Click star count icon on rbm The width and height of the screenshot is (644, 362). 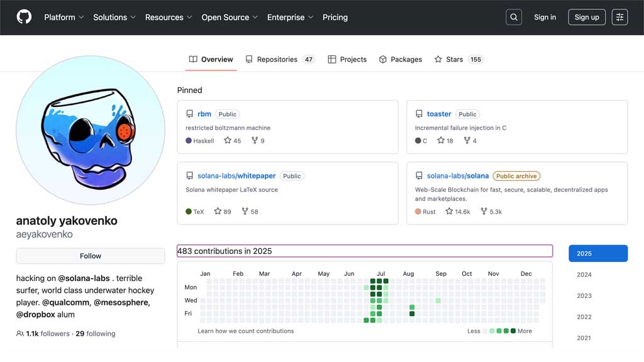228,141
